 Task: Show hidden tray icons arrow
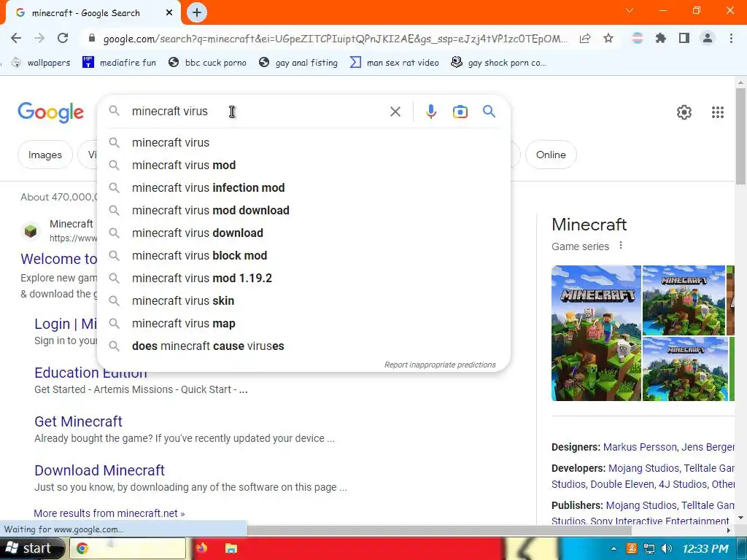coord(614,548)
